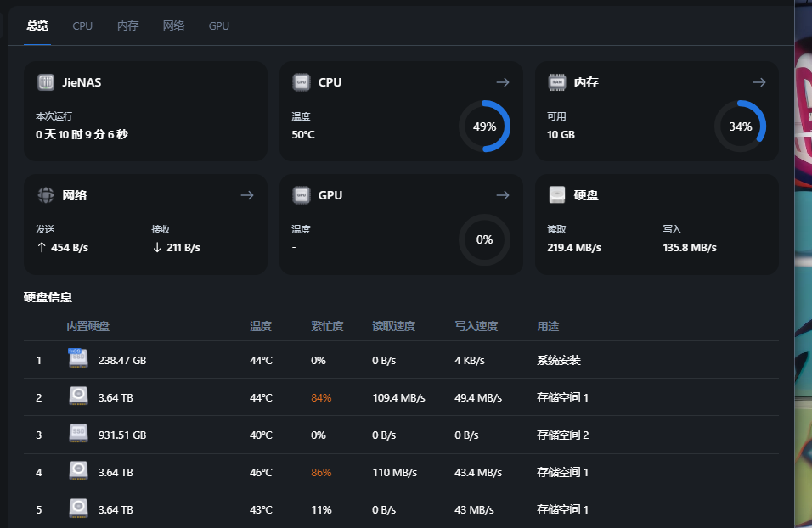Select disk 4 row's 存储空间 1 label
The height and width of the screenshot is (528, 812).
pos(562,472)
